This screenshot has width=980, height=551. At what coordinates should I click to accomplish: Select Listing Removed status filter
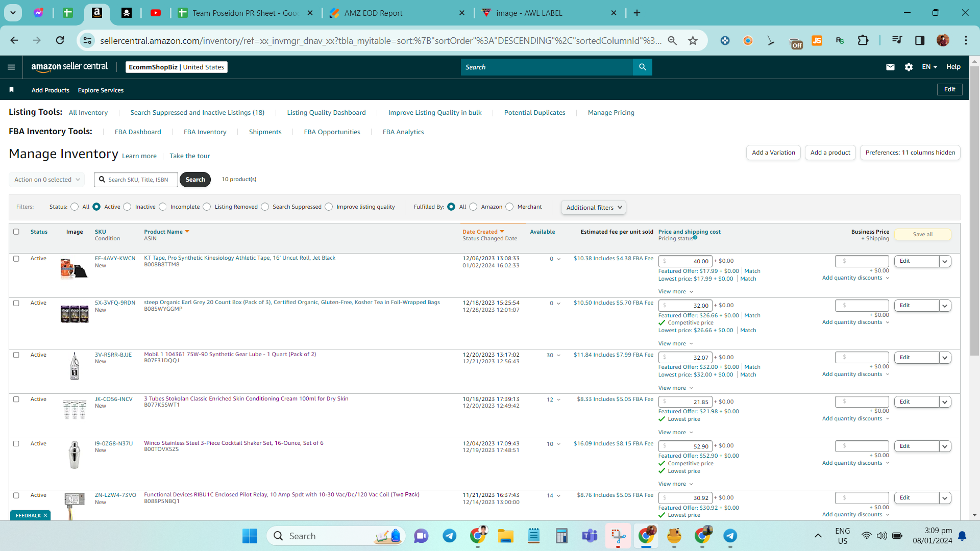(x=207, y=207)
